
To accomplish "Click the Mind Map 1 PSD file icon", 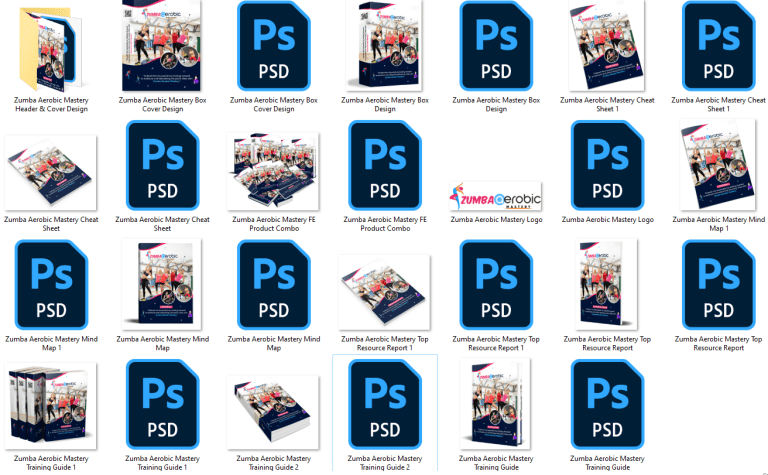I will [x=50, y=285].
